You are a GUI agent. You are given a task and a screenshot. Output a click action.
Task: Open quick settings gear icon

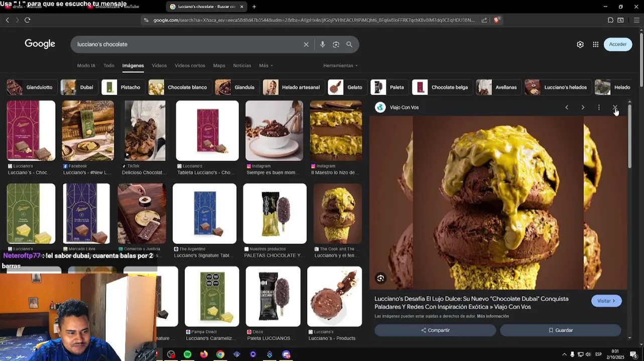[x=580, y=45]
